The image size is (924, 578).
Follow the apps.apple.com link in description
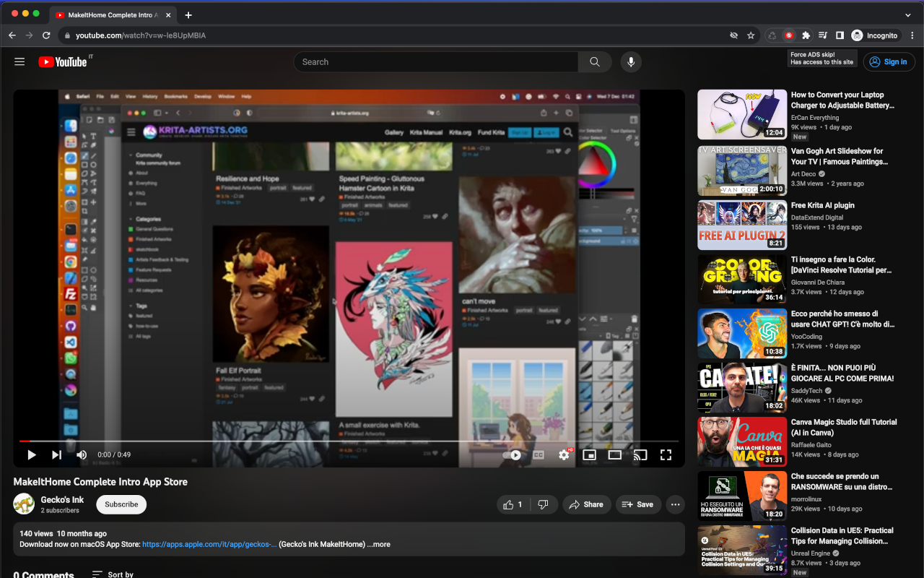pyautogui.click(x=209, y=545)
